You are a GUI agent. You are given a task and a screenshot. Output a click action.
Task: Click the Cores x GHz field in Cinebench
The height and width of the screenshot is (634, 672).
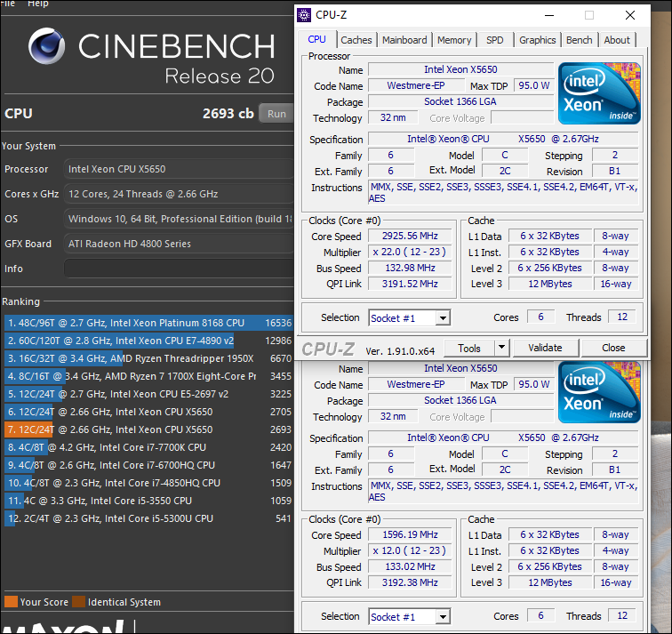(x=179, y=194)
